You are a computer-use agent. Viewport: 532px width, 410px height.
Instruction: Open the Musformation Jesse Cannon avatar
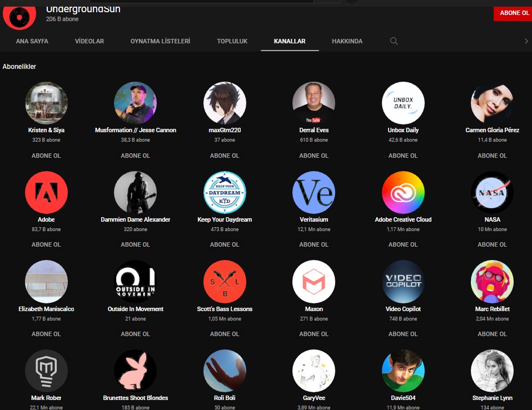(x=136, y=103)
